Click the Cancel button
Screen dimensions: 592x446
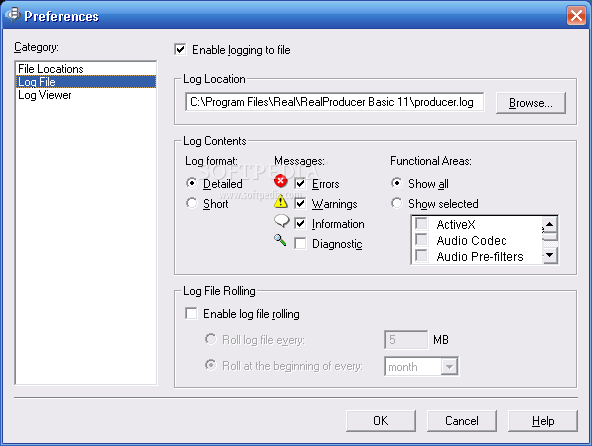pos(462,421)
